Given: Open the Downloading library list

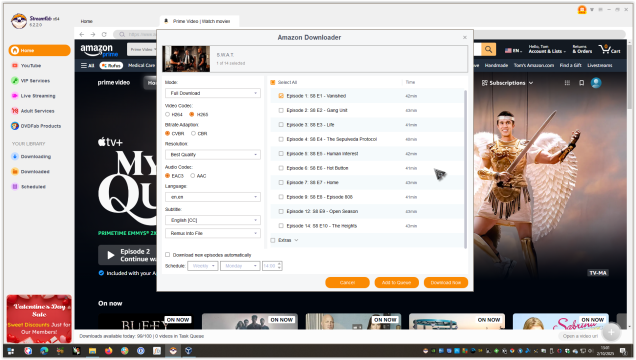Looking at the screenshot, I should [x=36, y=156].
